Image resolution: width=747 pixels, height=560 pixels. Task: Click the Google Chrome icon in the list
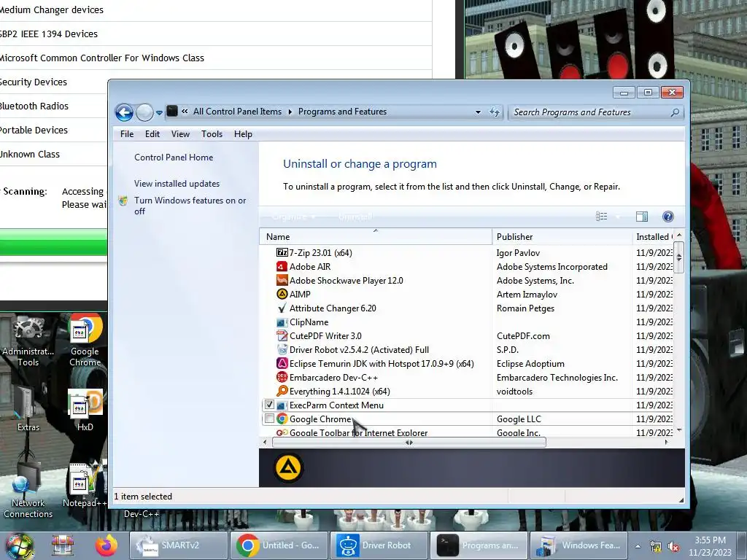coord(282,419)
